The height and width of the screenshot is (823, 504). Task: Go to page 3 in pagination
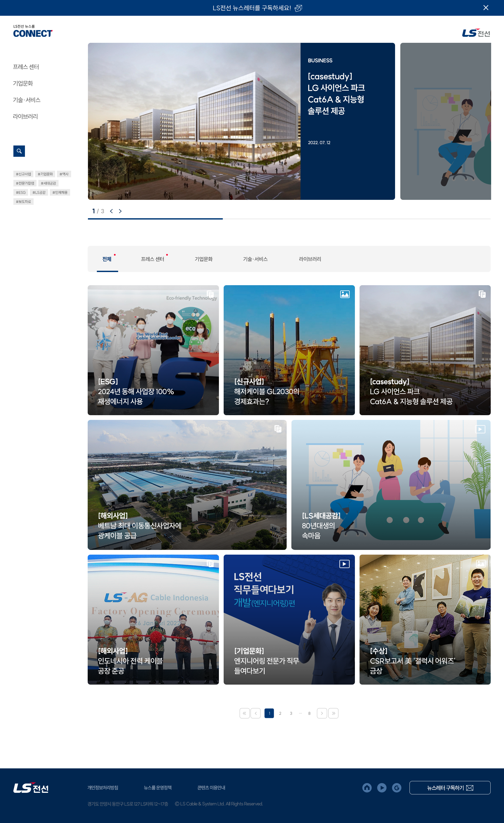(291, 713)
